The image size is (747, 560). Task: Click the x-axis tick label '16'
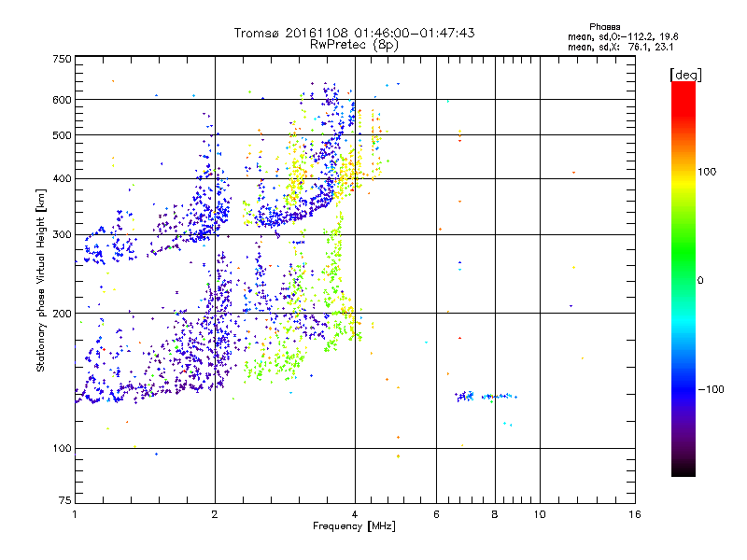click(635, 514)
